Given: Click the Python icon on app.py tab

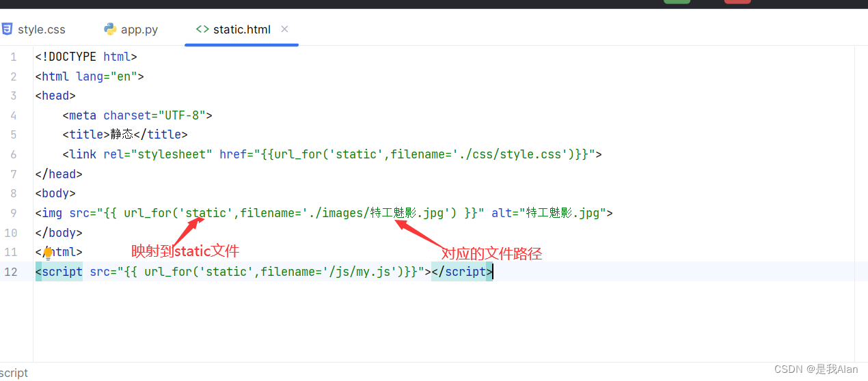Looking at the screenshot, I should (x=110, y=29).
